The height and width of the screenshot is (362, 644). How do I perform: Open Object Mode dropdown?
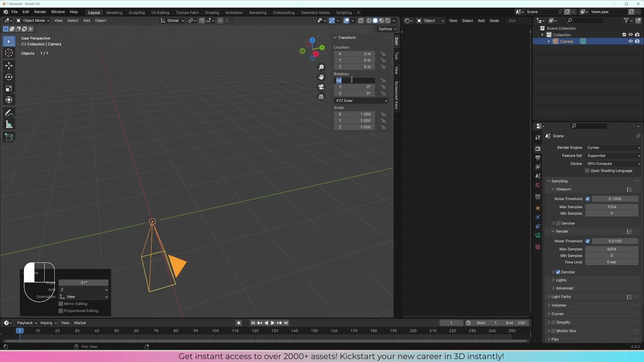click(x=33, y=20)
